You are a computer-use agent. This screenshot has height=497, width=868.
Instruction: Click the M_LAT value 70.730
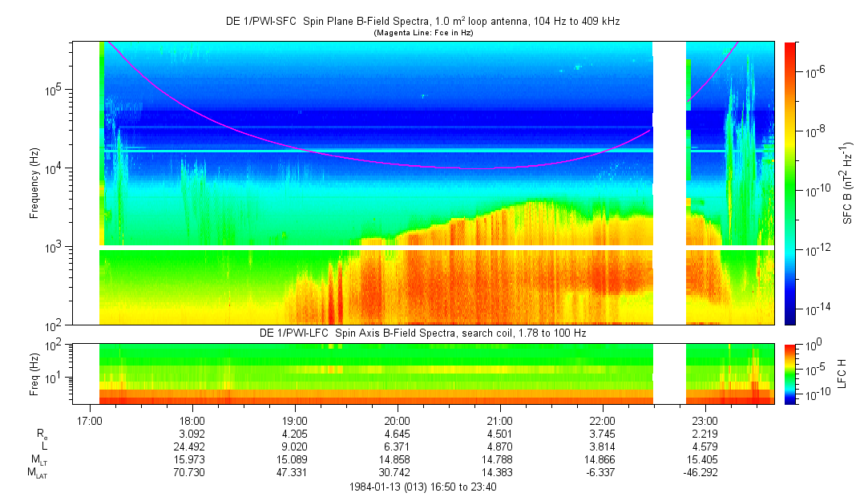(192, 472)
